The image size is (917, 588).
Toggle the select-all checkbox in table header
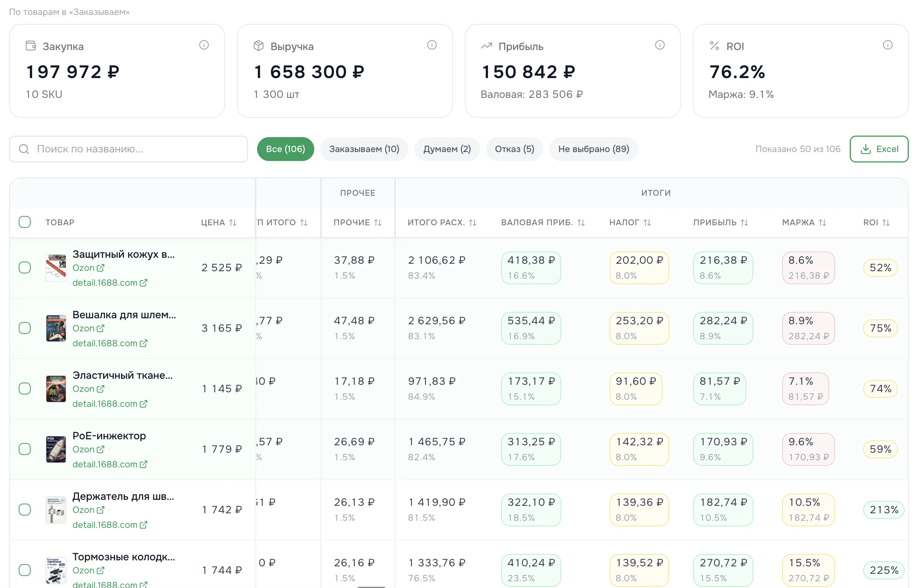[x=25, y=222]
